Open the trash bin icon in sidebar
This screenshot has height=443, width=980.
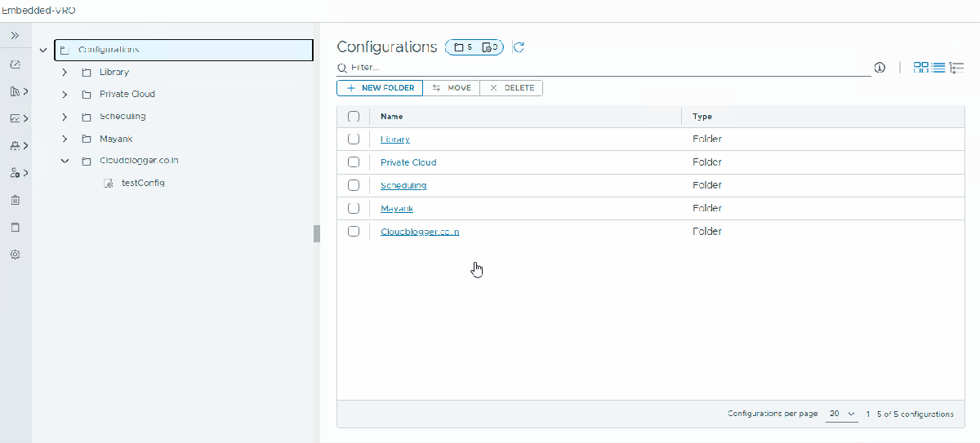click(x=15, y=200)
